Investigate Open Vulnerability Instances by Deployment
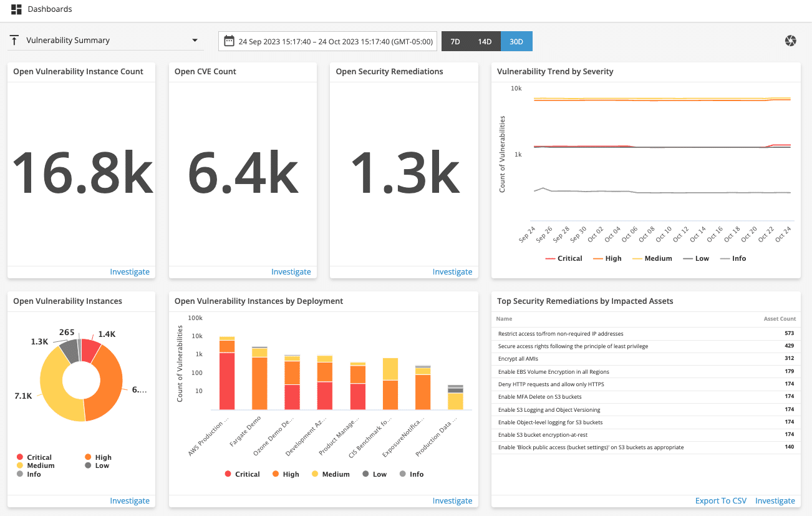The width and height of the screenshot is (812, 516). pos(453,501)
